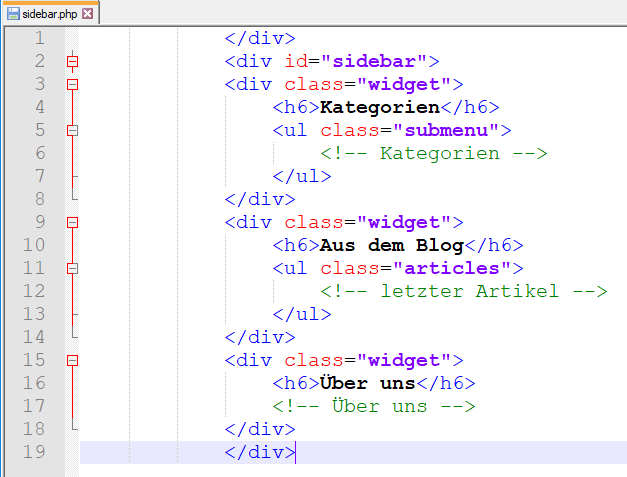Collapse the widget div fold at line 9
This screenshot has width=627, height=477.
pyautogui.click(x=72, y=222)
